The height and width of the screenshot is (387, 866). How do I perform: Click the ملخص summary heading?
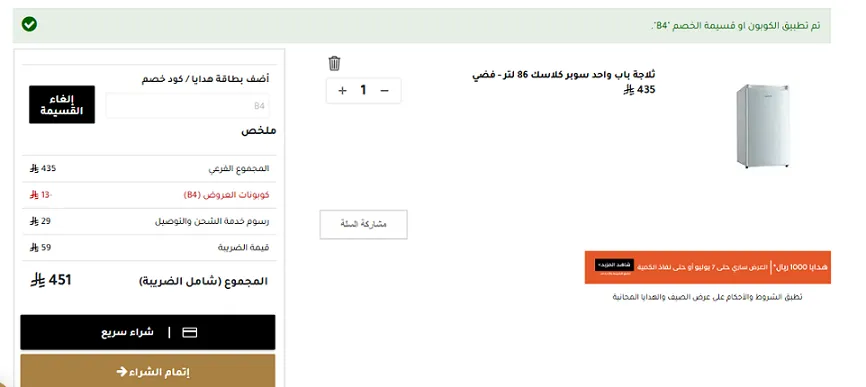point(258,131)
